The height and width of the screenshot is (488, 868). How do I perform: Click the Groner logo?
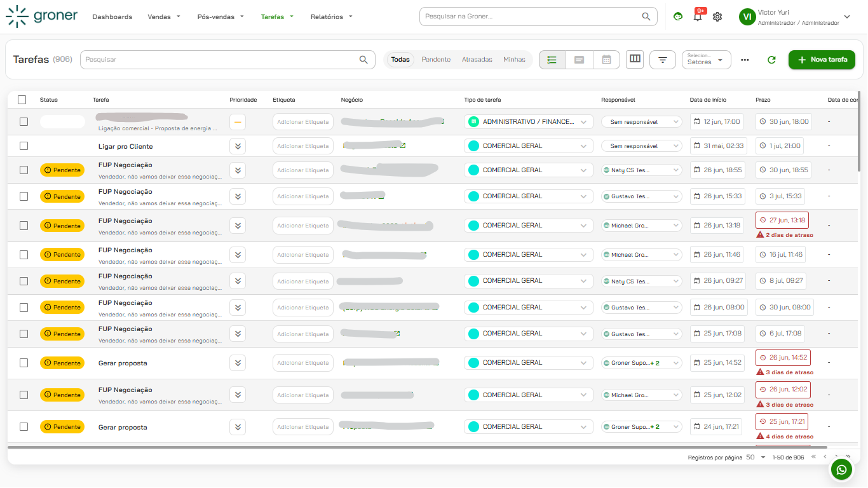tap(41, 17)
